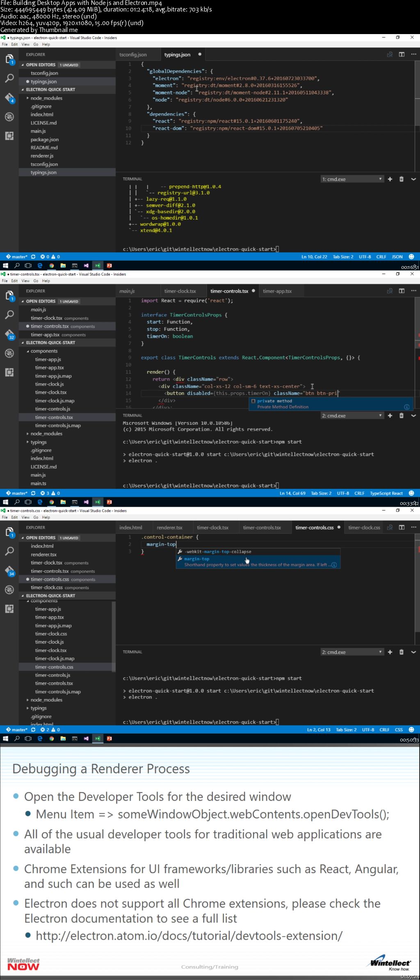This screenshot has height=980, width=420.
Task: Add new terminal in typings.json window
Action: pos(390,179)
